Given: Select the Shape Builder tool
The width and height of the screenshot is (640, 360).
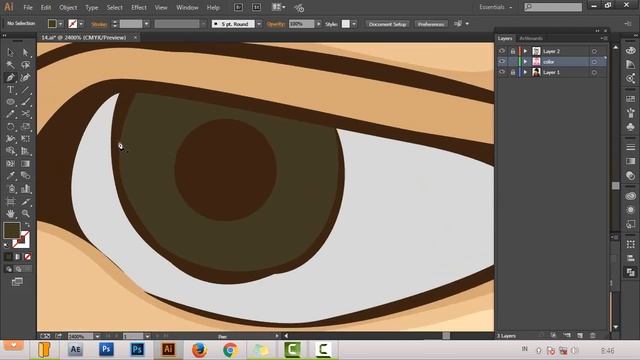Looking at the screenshot, I should pos(11,151).
